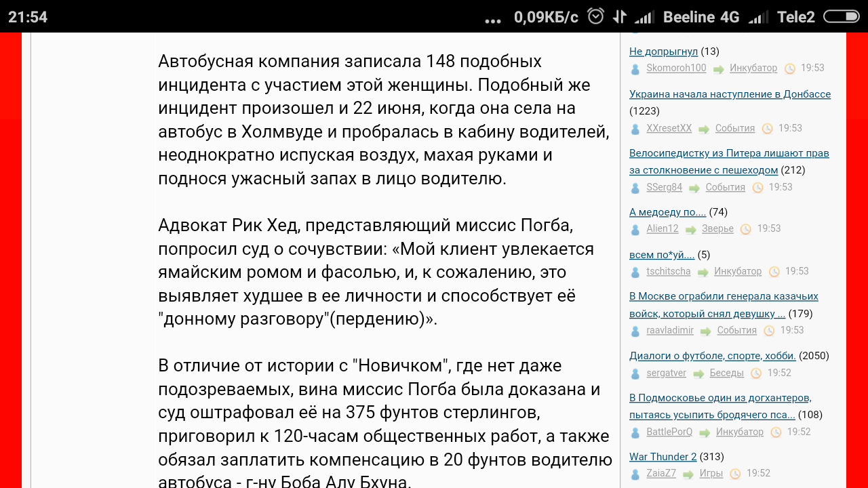Screen dimensions: 868x488
Task: Click the clock icon in BattlePorQ row
Action: coord(776,432)
